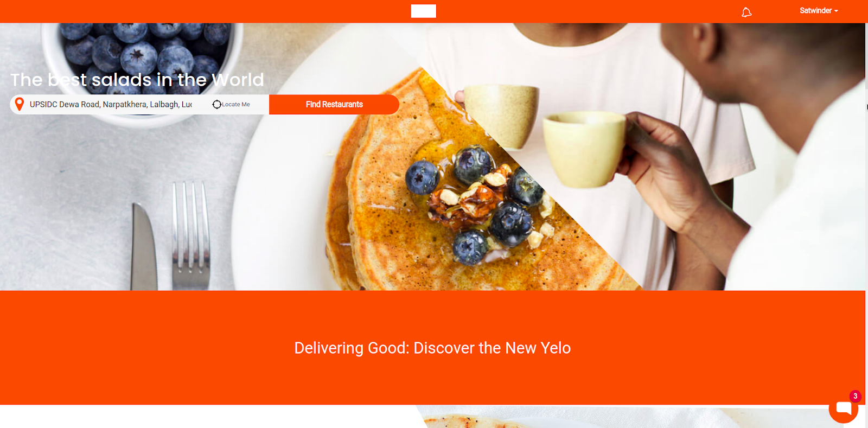868x428 pixels.
Task: Expand the Satwinder account menu
Action: [819, 10]
